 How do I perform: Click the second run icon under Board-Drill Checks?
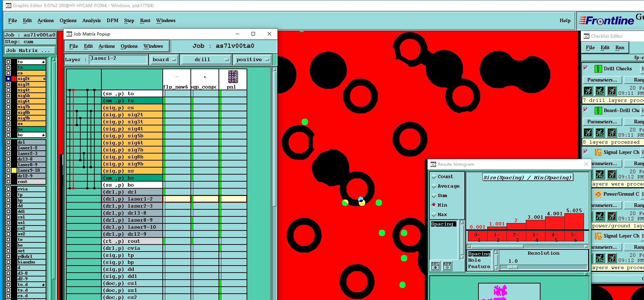tap(600, 132)
